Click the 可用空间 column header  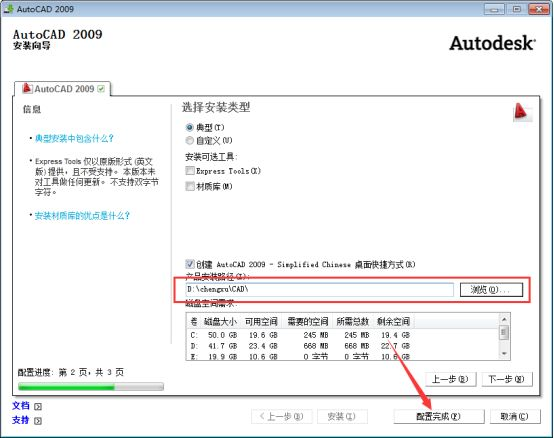[x=261, y=321]
